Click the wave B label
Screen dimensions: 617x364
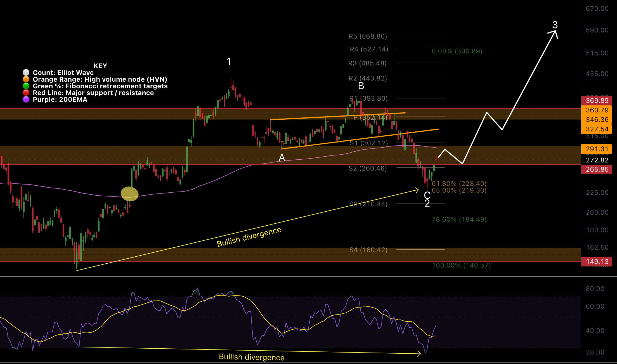[361, 86]
